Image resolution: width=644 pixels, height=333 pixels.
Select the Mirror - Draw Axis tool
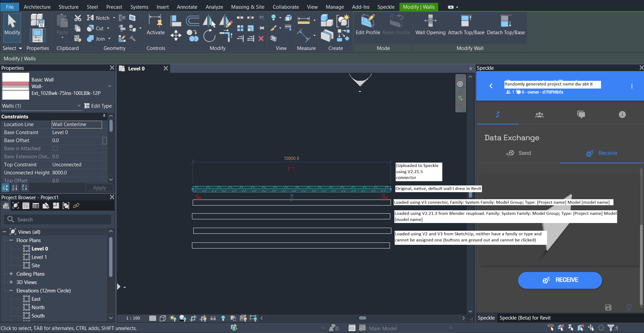pos(226,21)
